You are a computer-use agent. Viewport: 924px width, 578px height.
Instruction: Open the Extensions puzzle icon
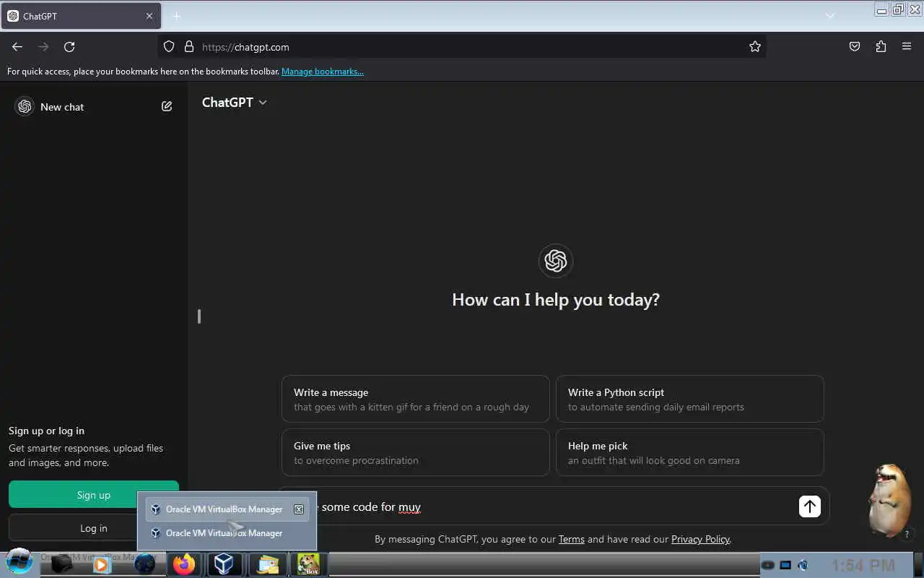tap(881, 47)
